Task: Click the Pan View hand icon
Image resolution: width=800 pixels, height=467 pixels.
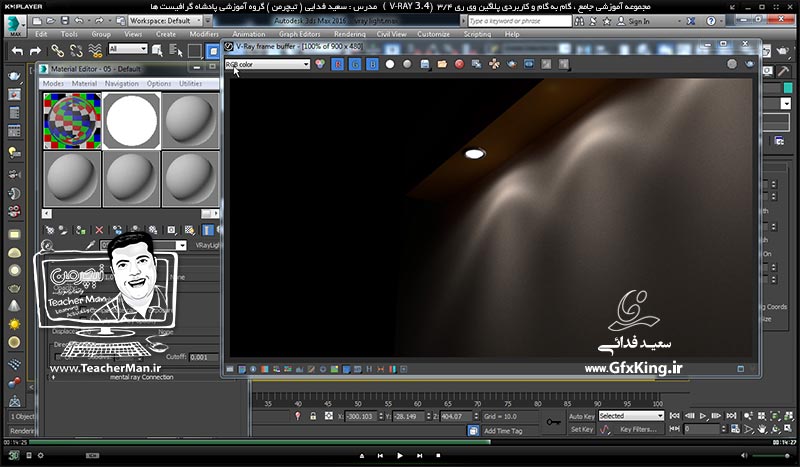Action: click(762, 429)
